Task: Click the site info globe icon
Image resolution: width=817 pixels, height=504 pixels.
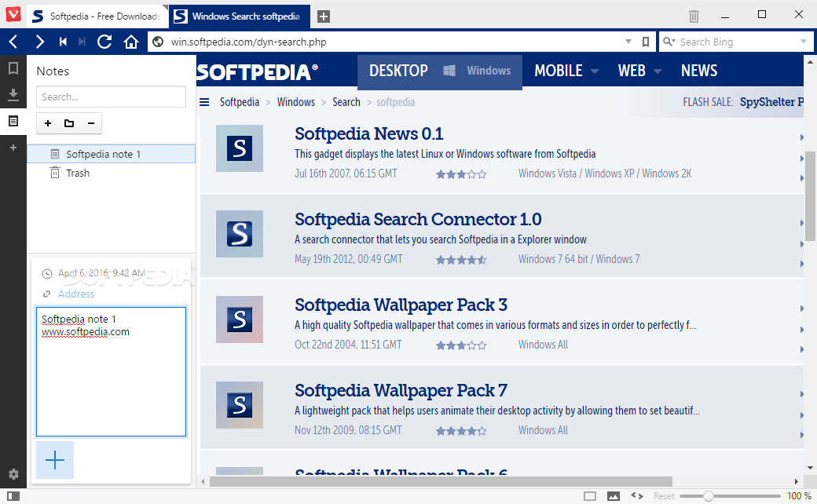Action: [x=158, y=42]
